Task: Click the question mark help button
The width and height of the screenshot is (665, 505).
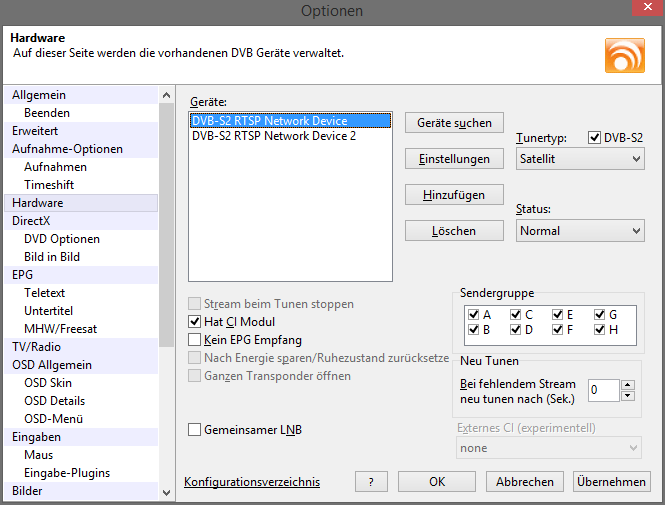Action: click(x=371, y=482)
